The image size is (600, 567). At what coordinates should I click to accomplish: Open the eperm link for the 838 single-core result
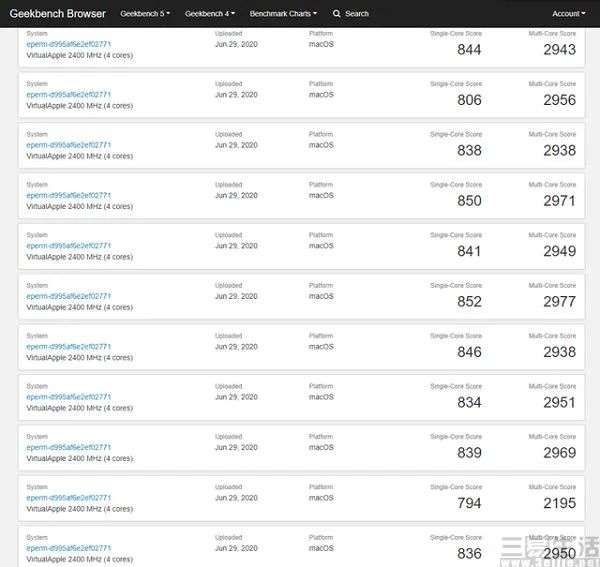pyautogui.click(x=68, y=145)
